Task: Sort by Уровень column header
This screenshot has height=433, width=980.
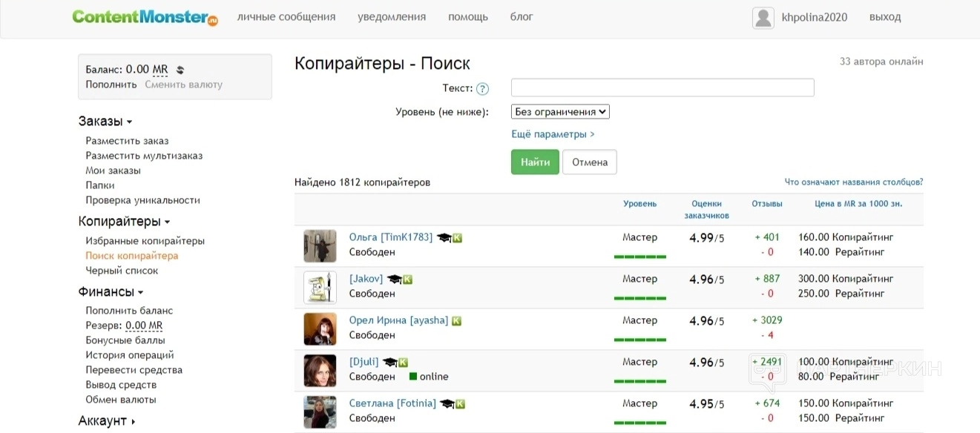Action: 639,204
